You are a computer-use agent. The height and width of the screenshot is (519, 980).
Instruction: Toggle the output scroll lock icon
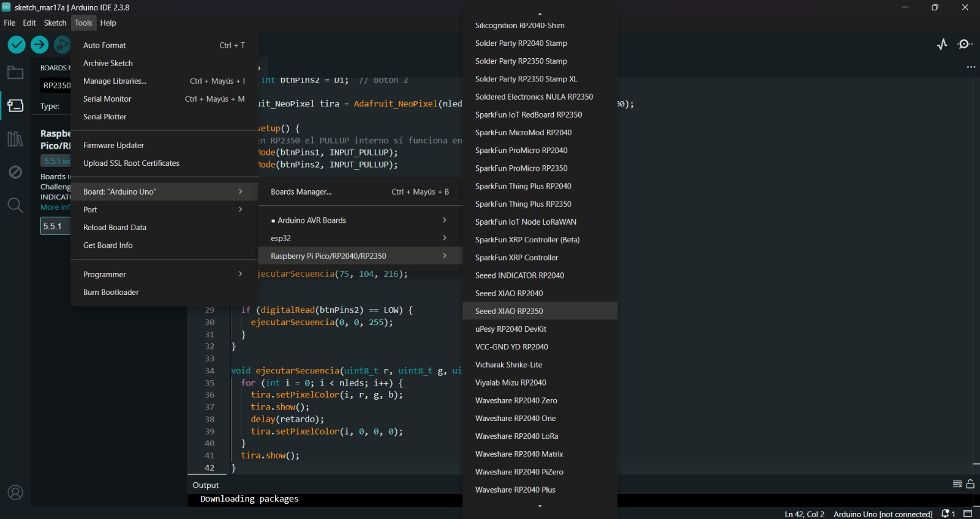pyautogui.click(x=970, y=484)
